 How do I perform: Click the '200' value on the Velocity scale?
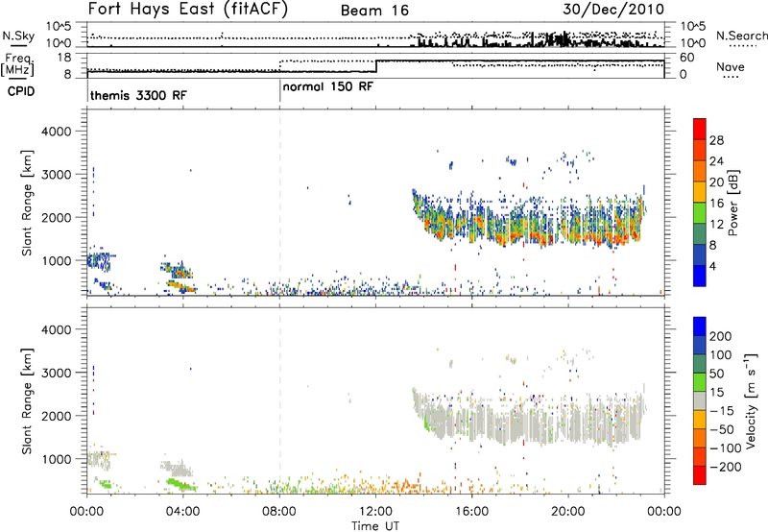click(721, 336)
